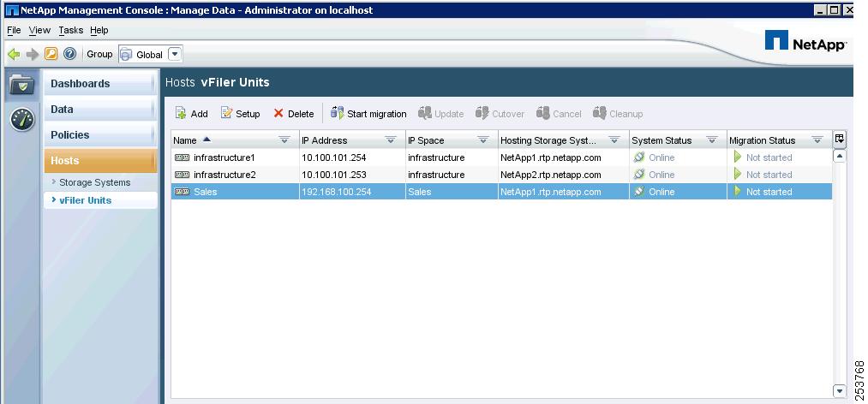Open the Policies navigation section
The width and height of the screenshot is (868, 404).
click(x=100, y=135)
